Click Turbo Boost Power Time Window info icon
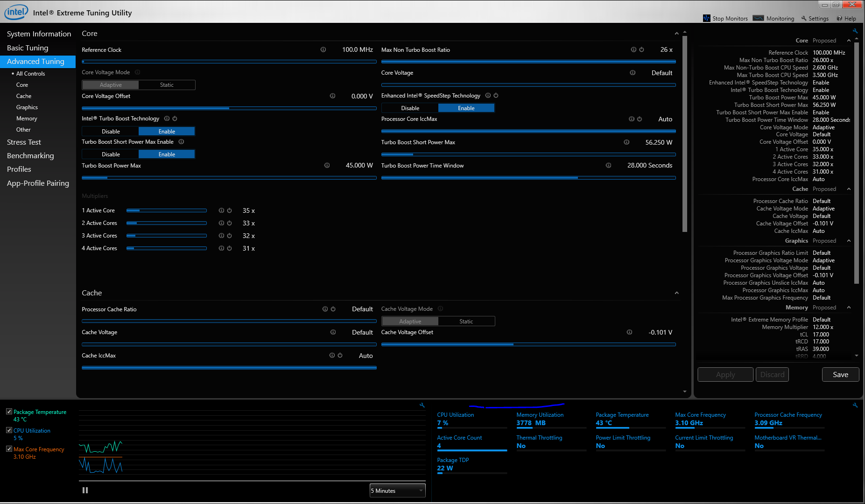This screenshot has height=504, width=865. click(608, 165)
